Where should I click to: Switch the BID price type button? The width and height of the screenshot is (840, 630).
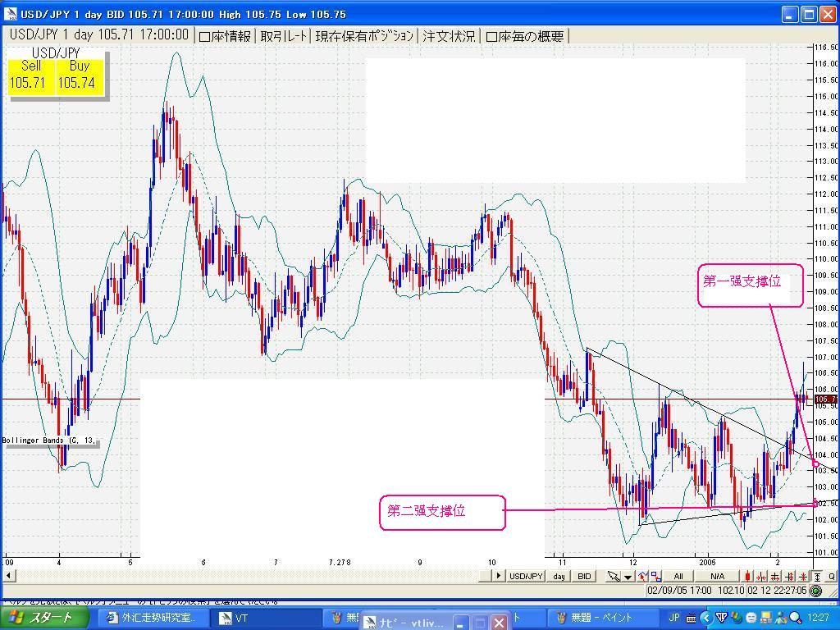(x=584, y=576)
